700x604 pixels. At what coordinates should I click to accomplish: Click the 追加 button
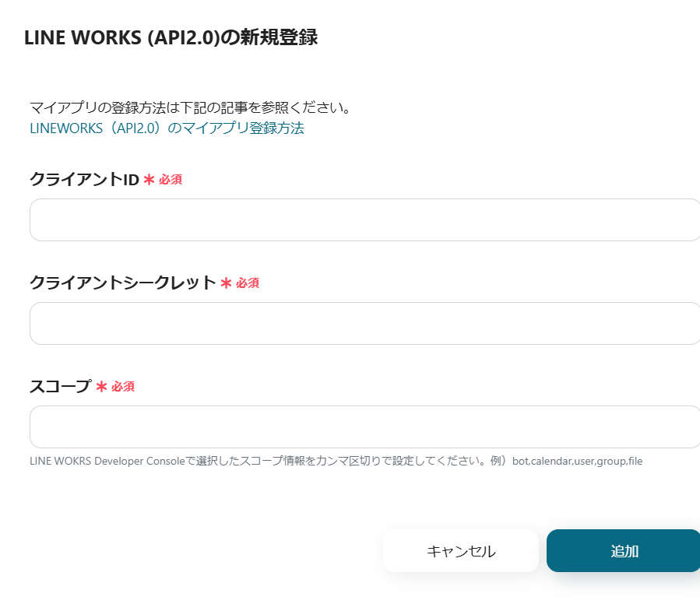(624, 551)
